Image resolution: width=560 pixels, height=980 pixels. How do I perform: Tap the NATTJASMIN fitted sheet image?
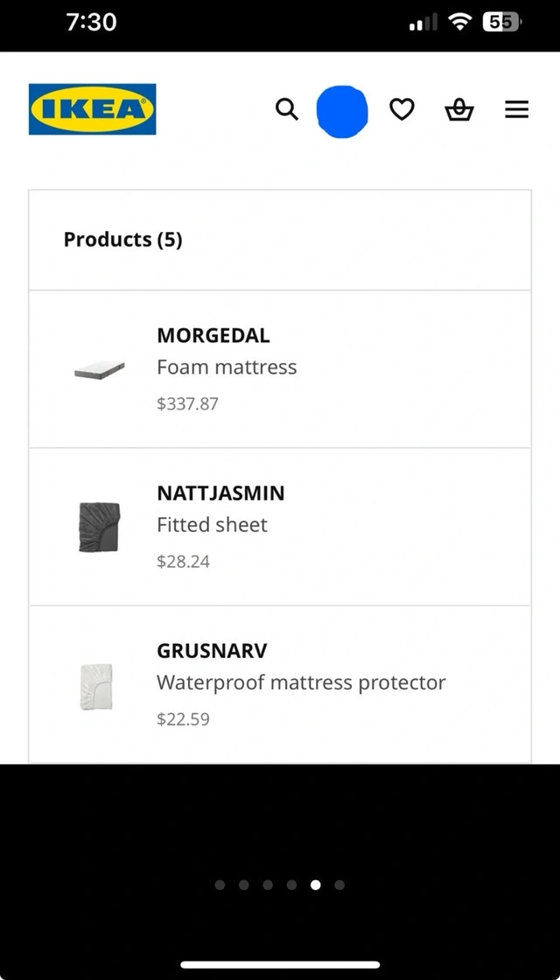click(x=99, y=527)
